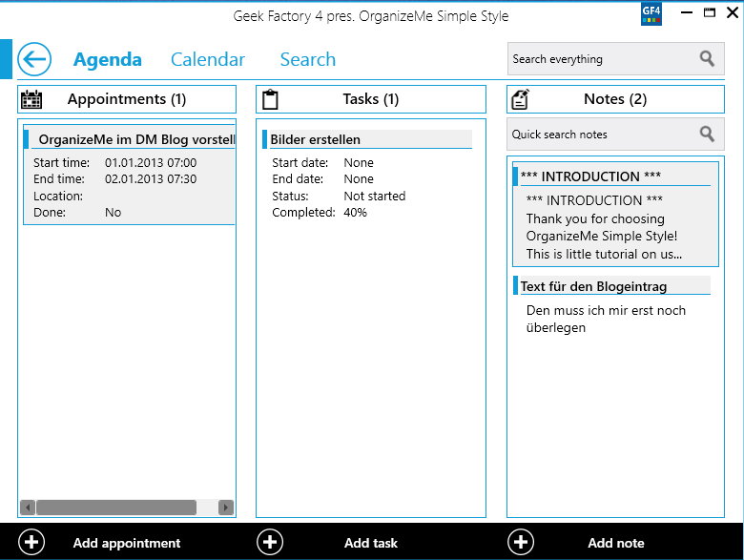Select the Notes (2) header
The width and height of the screenshot is (744, 560).
tap(615, 99)
